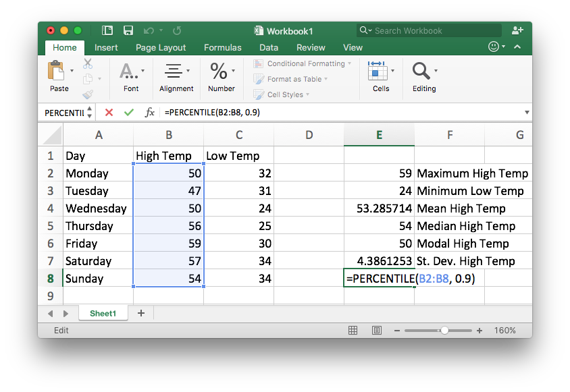Switch to Page Layout view in status bar
The image size is (570, 392).
click(376, 331)
